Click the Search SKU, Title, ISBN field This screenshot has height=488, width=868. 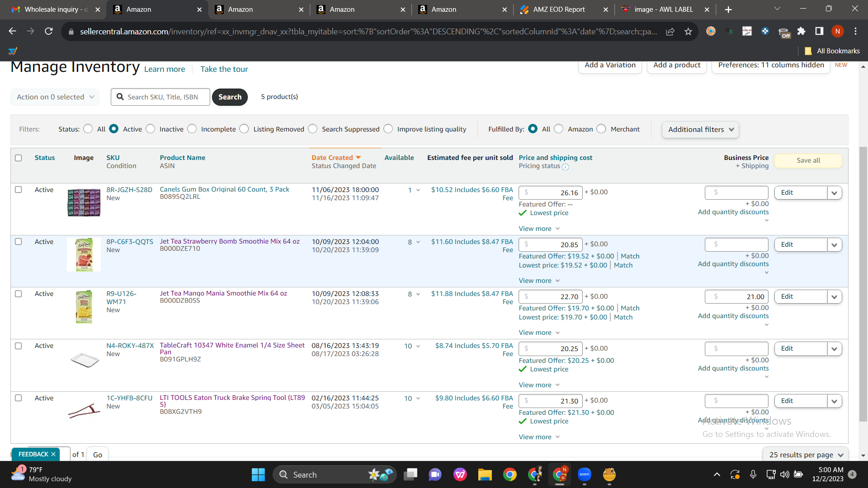(160, 97)
